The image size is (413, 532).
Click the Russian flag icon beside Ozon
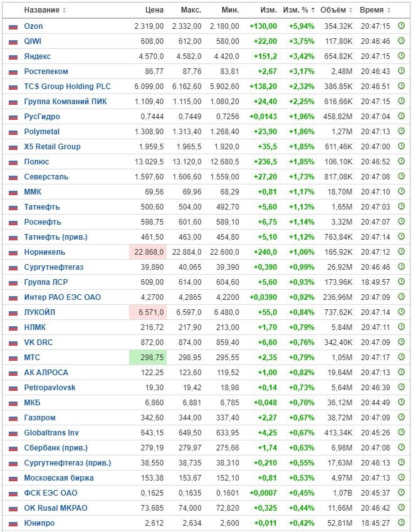click(x=13, y=26)
